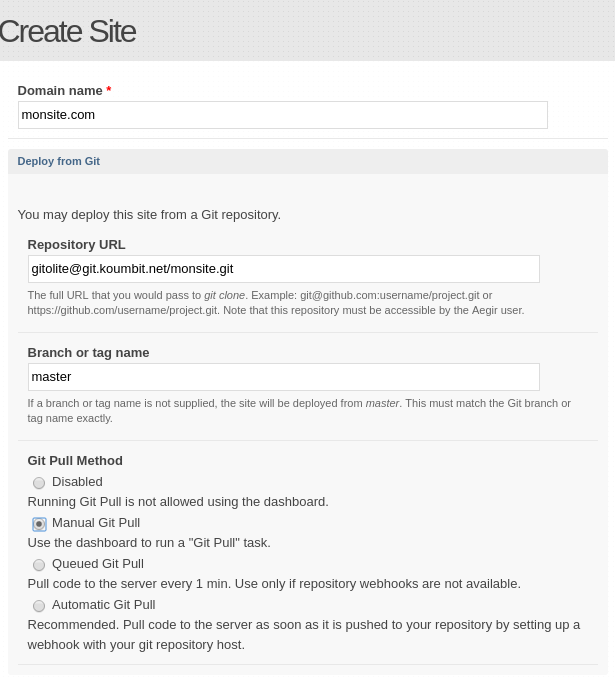The image size is (615, 678).
Task: Click the 'Pull code to the server every 1 min' description
Action: coord(274,584)
